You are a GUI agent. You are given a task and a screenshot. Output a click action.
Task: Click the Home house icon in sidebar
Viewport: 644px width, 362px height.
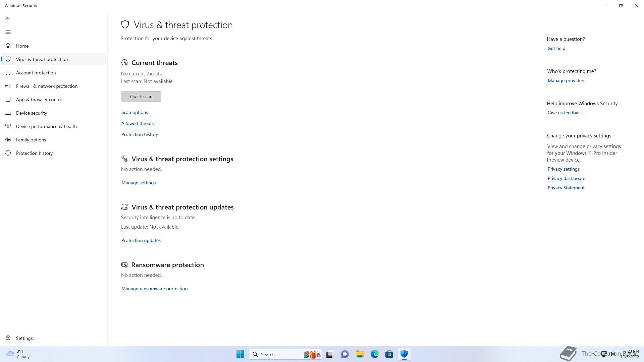point(8,46)
